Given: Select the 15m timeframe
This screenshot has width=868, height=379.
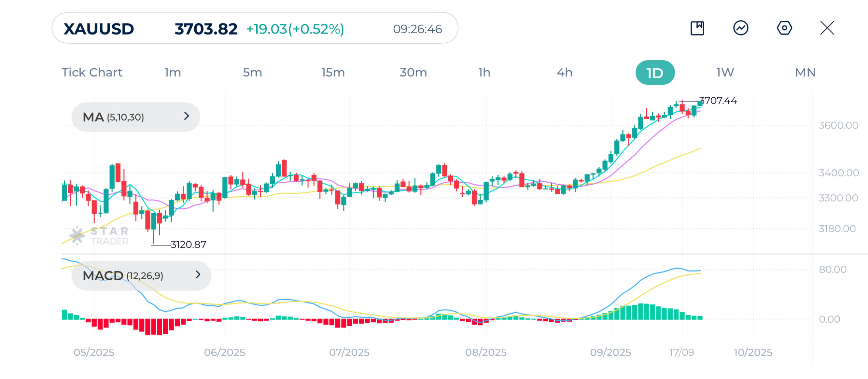Looking at the screenshot, I should point(333,73).
